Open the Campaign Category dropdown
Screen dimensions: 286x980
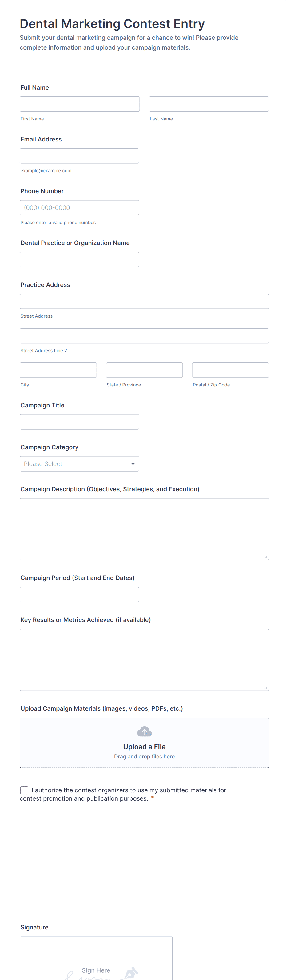(x=79, y=464)
